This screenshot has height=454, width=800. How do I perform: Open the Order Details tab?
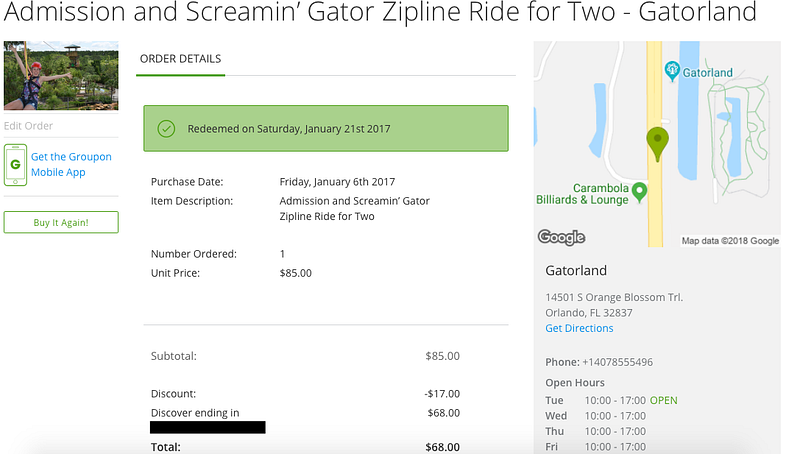[x=180, y=59]
